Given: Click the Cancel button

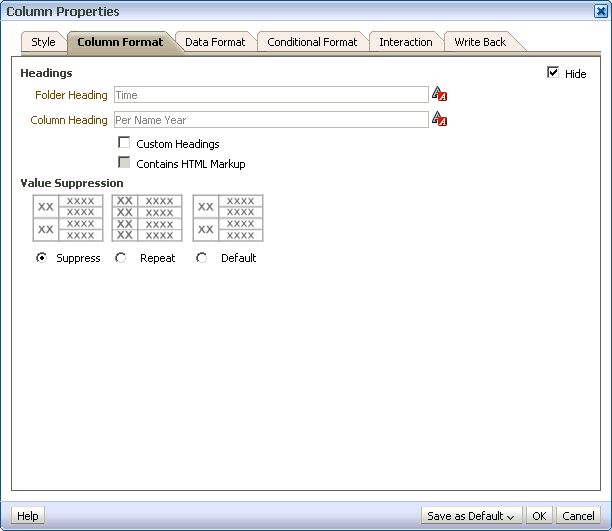Looking at the screenshot, I should [578, 516].
